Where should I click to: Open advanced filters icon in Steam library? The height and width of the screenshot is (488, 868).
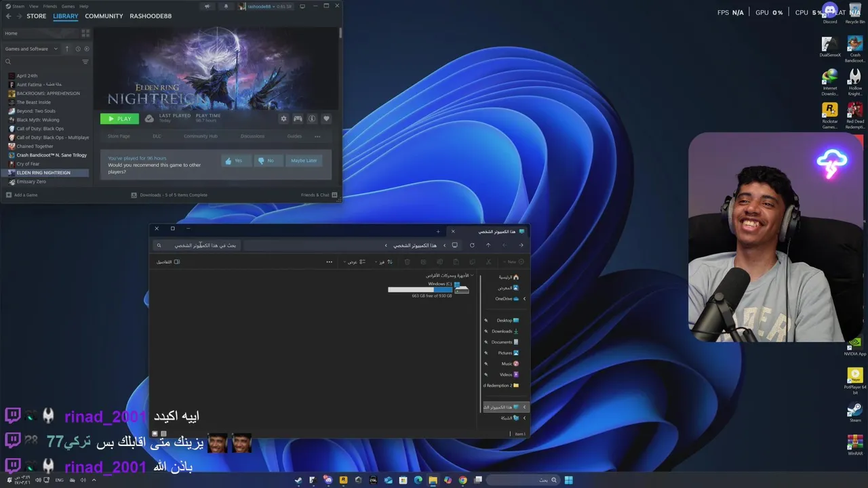[x=85, y=62]
